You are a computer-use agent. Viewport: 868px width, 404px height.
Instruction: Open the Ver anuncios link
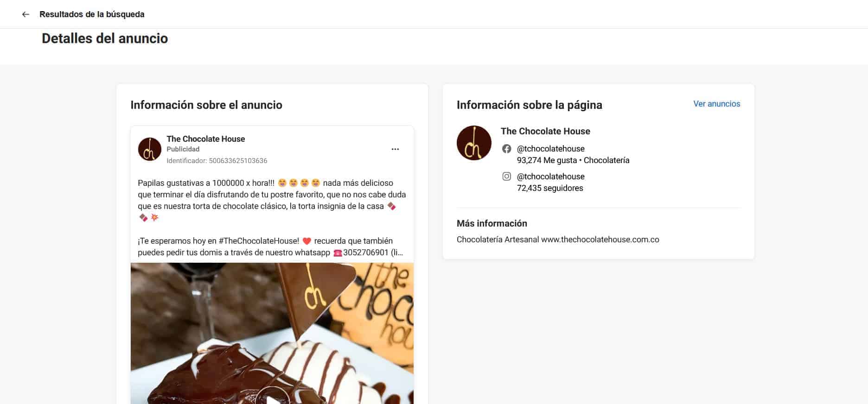click(x=716, y=104)
